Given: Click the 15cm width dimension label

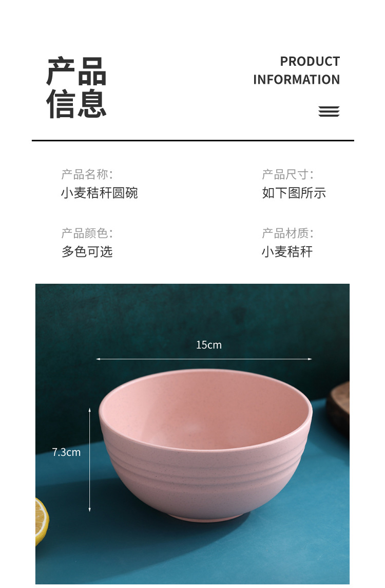Looking at the screenshot, I should click(208, 345).
